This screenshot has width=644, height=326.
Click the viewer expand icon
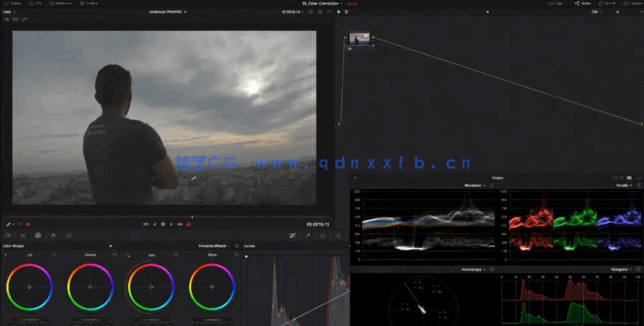(321, 12)
